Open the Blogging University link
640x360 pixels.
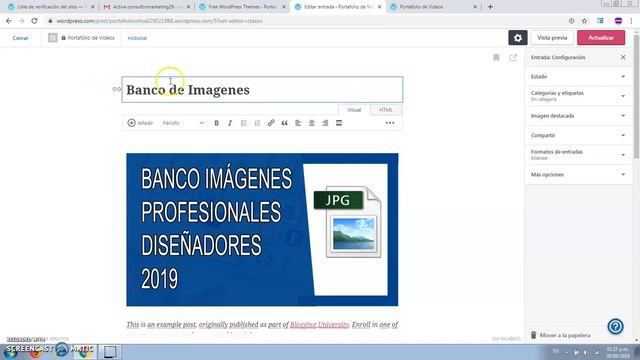[319, 324]
